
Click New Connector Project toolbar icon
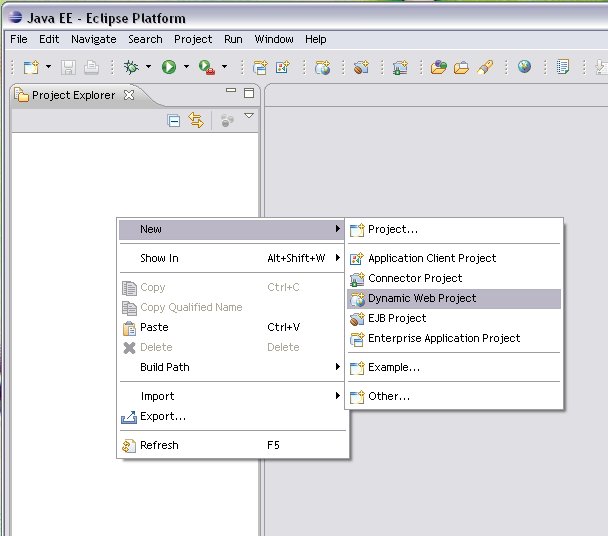pos(400,67)
